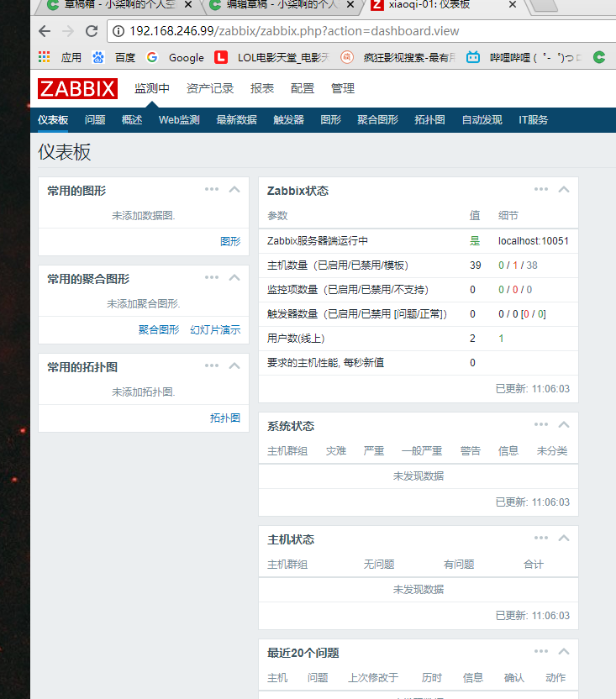Open options menu of 常用的聚合图形 widget
The height and width of the screenshot is (699, 616).
(212, 278)
